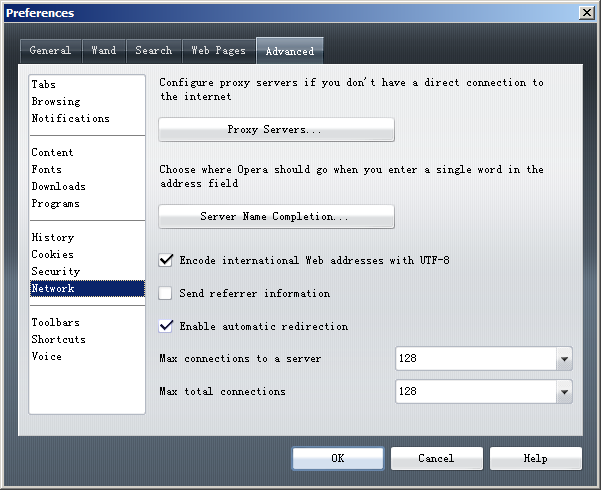This screenshot has width=601, height=490.
Task: Click the highlighted Network item
Action: point(87,288)
